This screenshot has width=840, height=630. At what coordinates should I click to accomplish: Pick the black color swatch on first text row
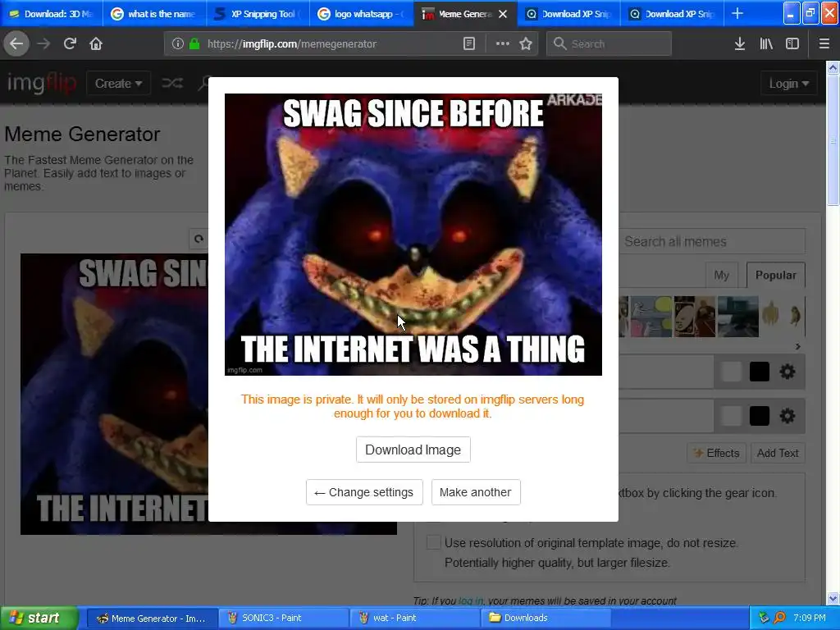click(x=759, y=372)
